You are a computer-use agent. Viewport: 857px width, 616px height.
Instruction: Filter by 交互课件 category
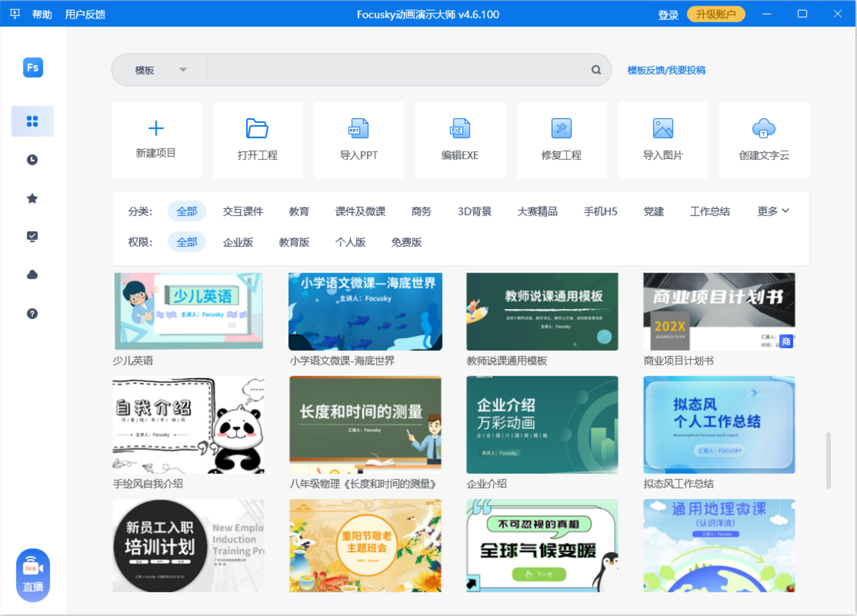243,211
